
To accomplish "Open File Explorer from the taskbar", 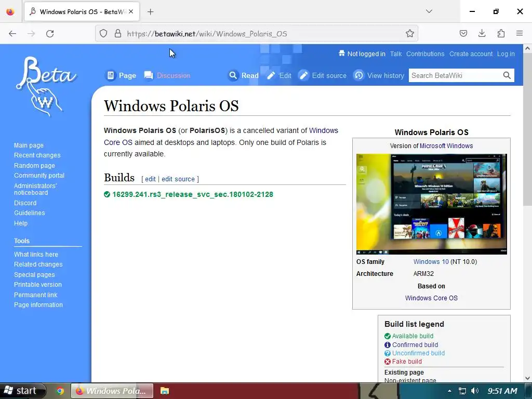I will [165, 391].
